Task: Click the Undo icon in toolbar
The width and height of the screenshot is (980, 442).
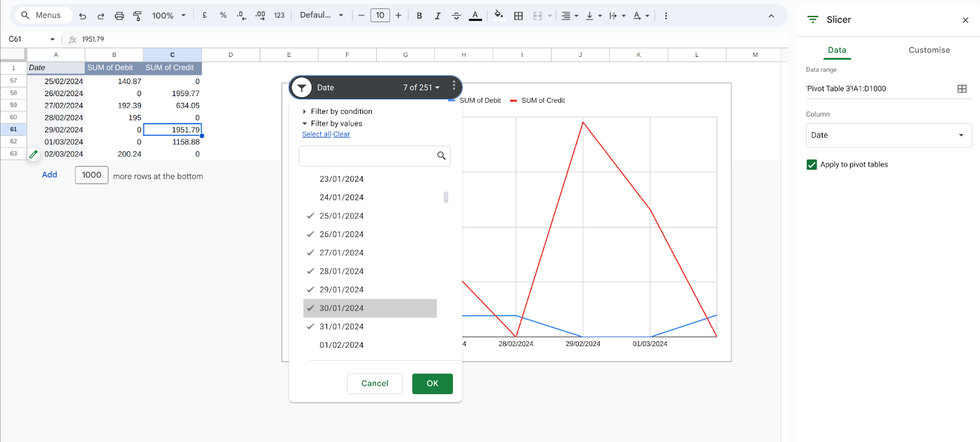Action: pos(83,16)
